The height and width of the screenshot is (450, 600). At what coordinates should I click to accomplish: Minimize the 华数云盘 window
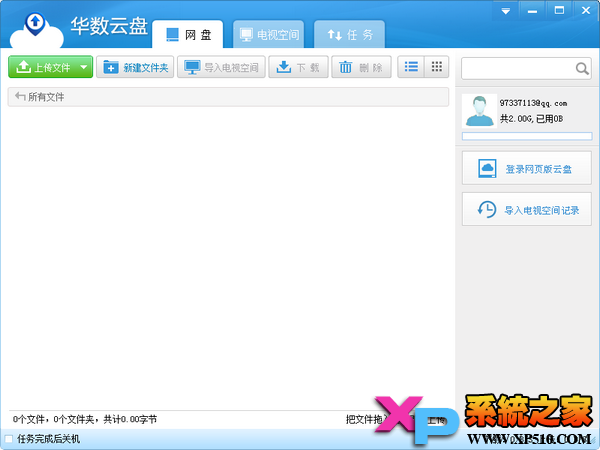pyautogui.click(x=532, y=11)
